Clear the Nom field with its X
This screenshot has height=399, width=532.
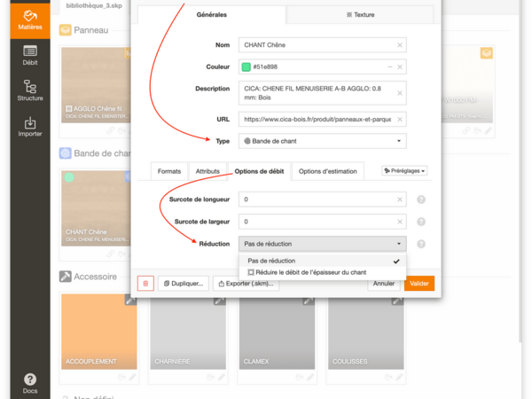pos(399,44)
